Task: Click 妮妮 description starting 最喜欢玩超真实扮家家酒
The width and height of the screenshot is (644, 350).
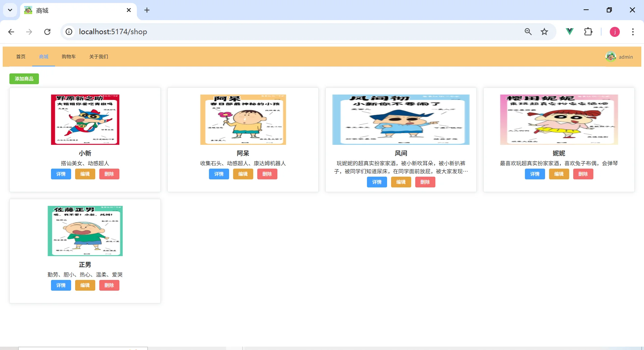Action: (559, 163)
